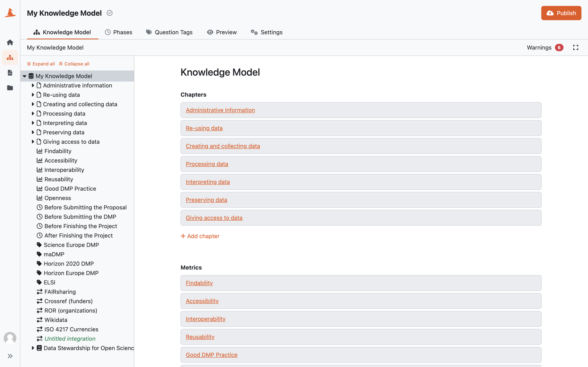Click the Publish button

click(x=561, y=13)
